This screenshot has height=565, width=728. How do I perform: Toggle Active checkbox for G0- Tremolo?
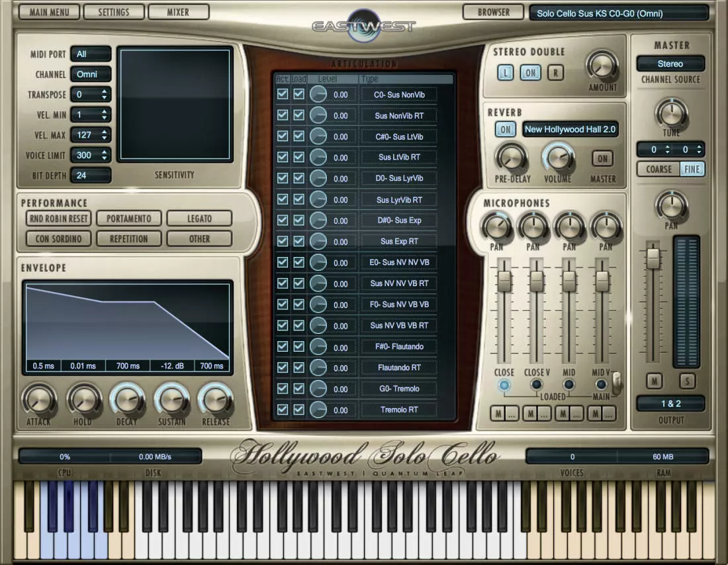(x=283, y=388)
